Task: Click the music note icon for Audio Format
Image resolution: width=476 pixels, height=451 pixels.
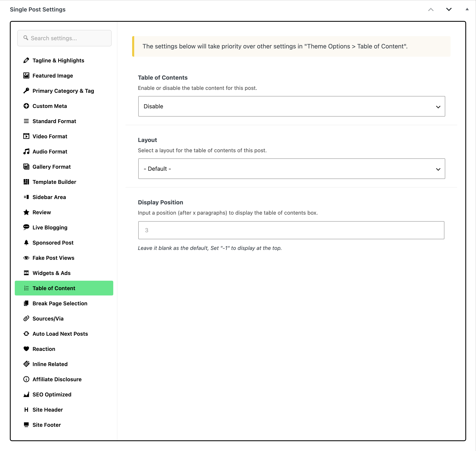Action: (x=26, y=151)
